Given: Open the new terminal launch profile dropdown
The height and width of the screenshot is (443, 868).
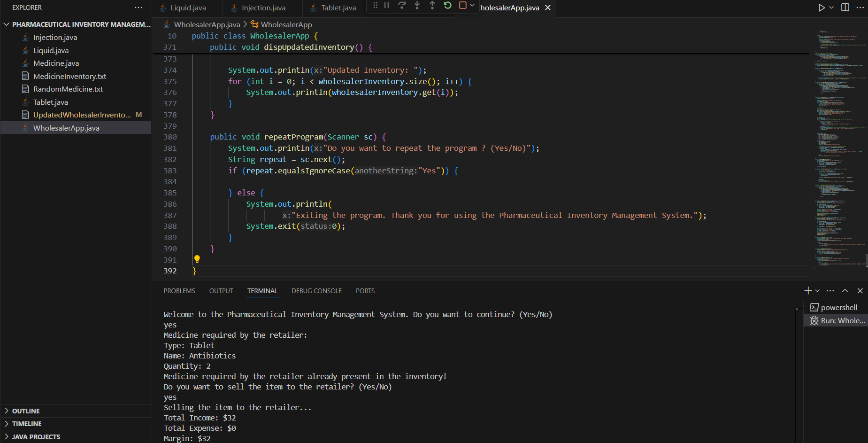Looking at the screenshot, I should (x=817, y=291).
